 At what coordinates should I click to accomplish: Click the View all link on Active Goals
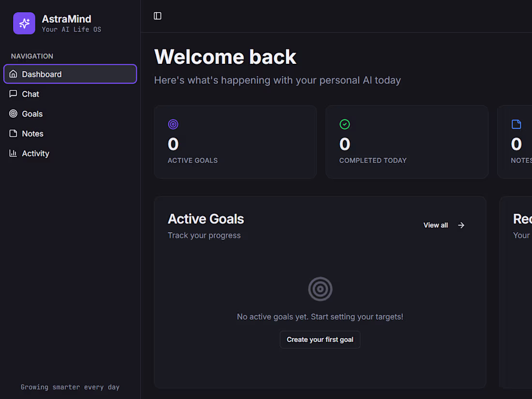pyautogui.click(x=435, y=225)
